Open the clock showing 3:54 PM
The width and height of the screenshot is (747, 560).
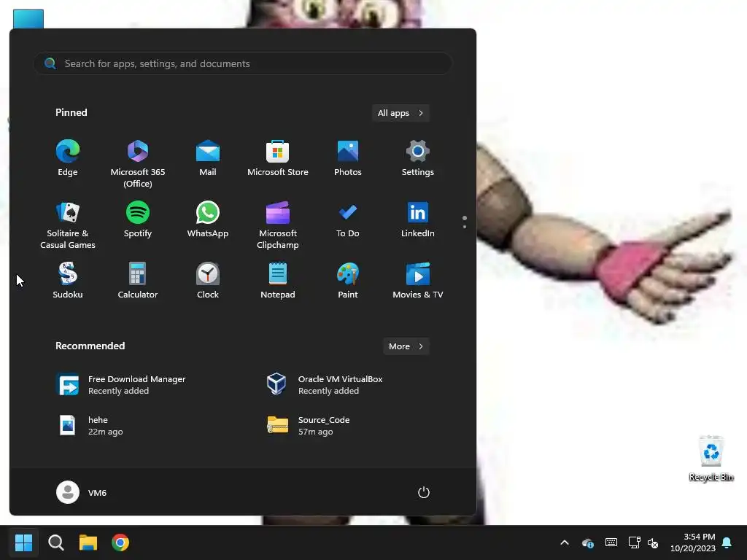(693, 542)
